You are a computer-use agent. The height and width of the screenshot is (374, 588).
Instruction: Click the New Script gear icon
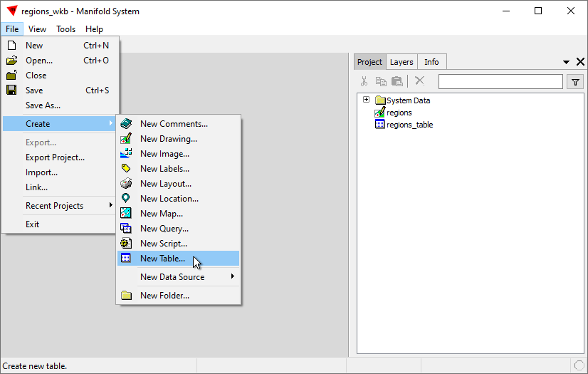126,243
